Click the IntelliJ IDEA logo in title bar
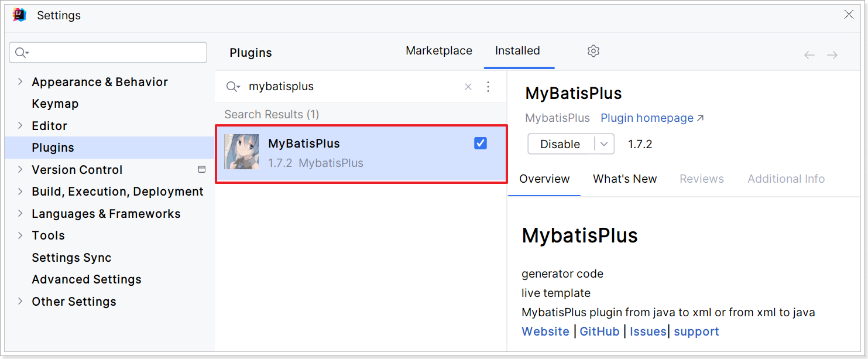Screen dimensions: 868x359 click(19, 15)
